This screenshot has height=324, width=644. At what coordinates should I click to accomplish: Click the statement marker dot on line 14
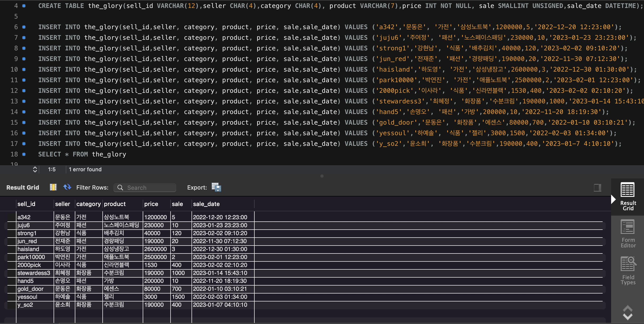click(x=24, y=112)
